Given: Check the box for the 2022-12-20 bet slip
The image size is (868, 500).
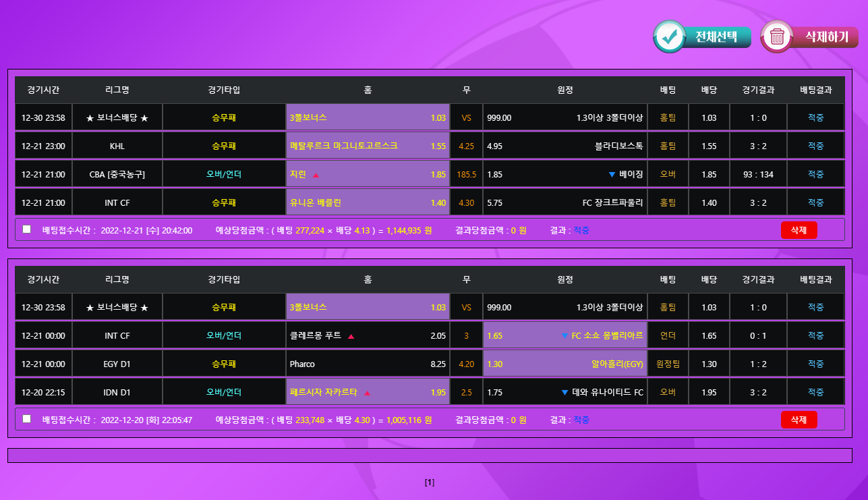Looking at the screenshot, I should click(x=27, y=418).
